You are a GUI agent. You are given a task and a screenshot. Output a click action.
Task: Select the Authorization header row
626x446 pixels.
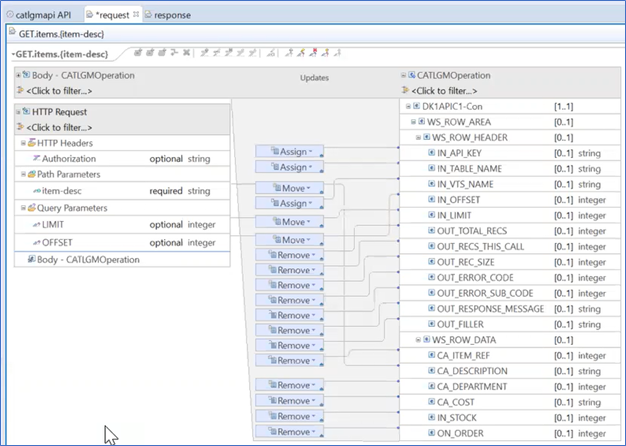pos(122,159)
